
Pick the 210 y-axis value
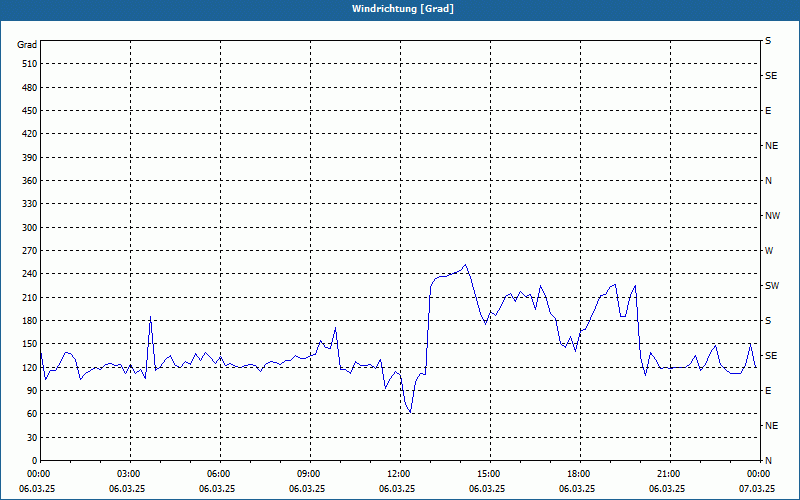[30, 297]
